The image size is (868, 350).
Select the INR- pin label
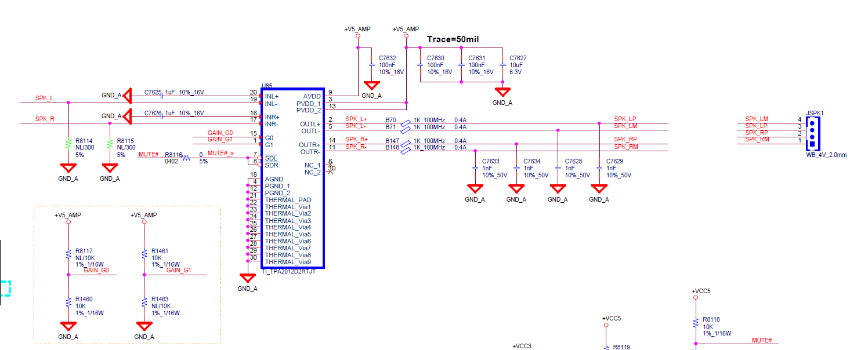272,123
